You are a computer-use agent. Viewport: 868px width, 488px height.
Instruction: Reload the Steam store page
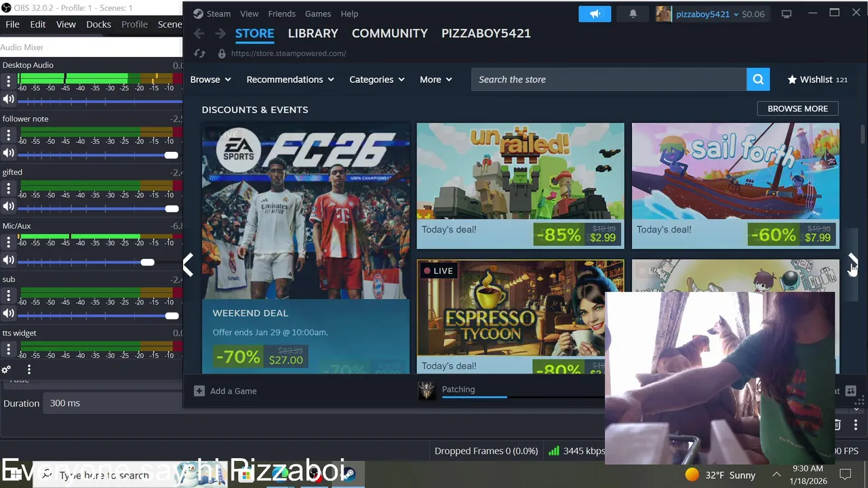(199, 53)
